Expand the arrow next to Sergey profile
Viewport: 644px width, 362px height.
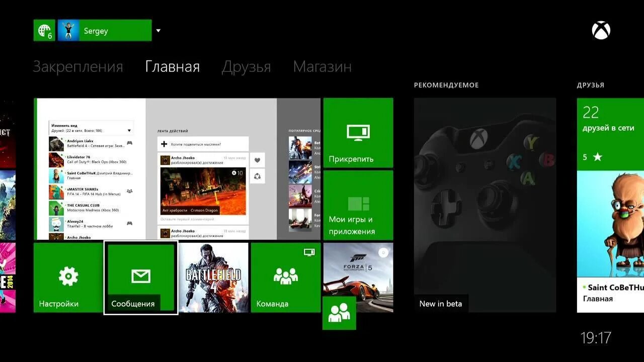coord(158,31)
